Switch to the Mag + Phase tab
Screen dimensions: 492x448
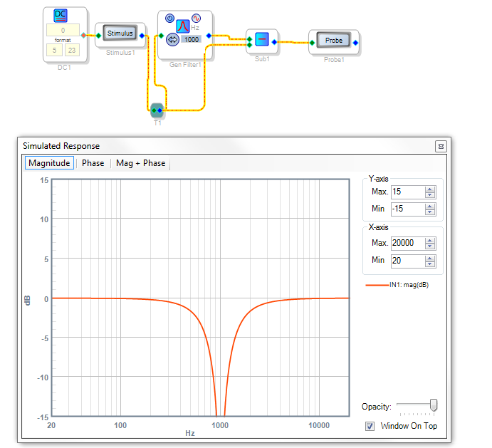pos(140,163)
